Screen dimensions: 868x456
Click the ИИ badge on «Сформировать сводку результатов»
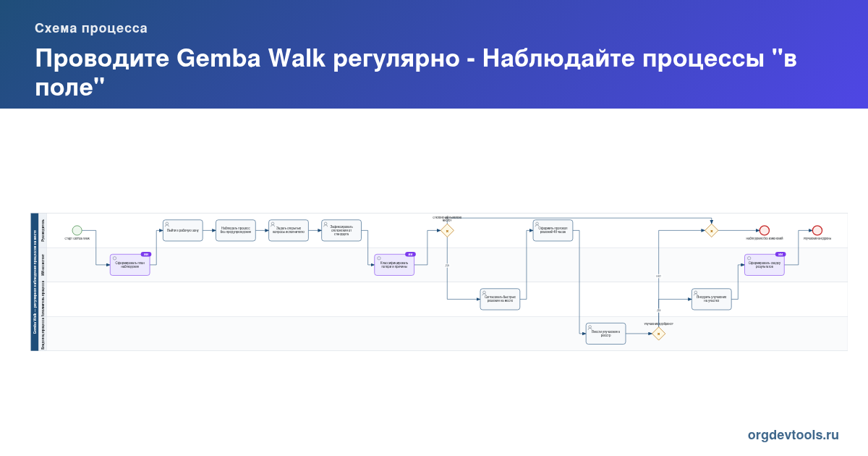tap(780, 254)
